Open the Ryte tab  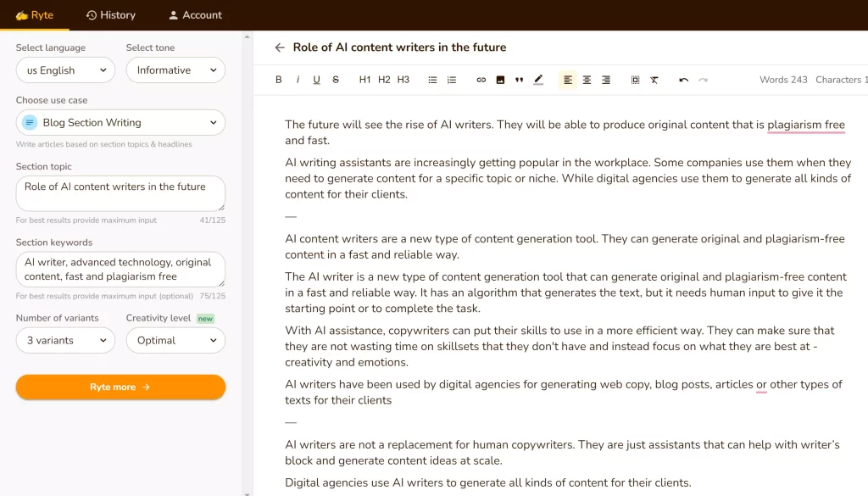34,15
